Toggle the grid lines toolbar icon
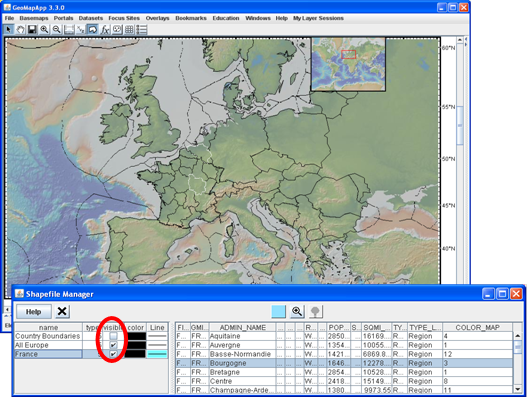Viewport: 529px width, 398px height. [x=129, y=30]
